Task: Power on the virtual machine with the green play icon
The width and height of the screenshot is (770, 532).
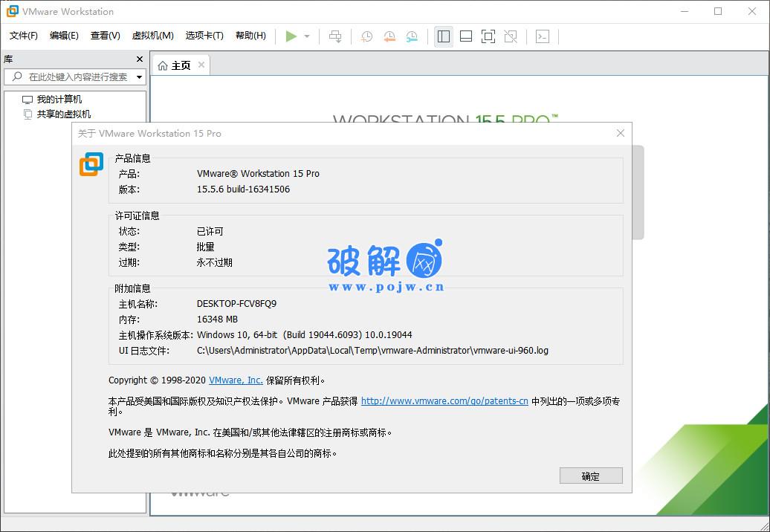Action: coord(290,36)
